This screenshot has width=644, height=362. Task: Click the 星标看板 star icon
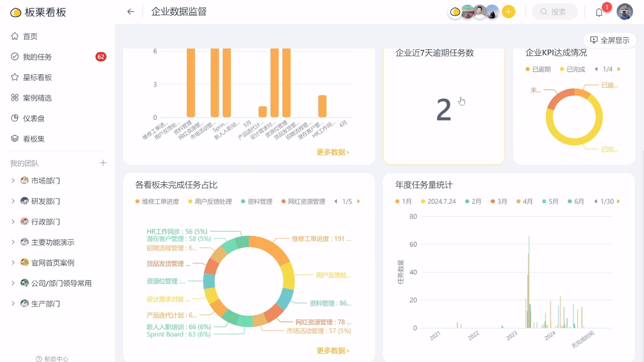point(15,77)
